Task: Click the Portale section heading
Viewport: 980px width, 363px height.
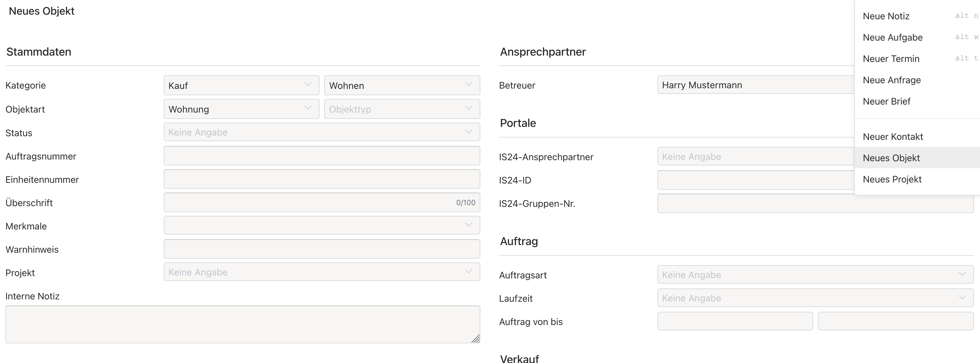Action: [x=518, y=123]
